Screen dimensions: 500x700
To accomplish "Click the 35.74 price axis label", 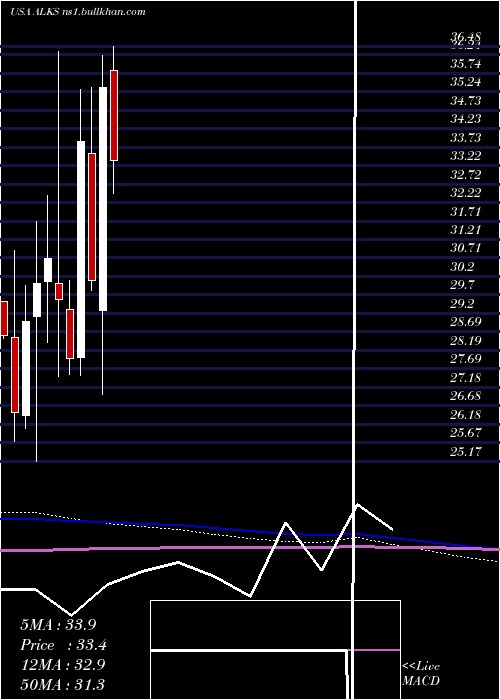I will point(466,64).
